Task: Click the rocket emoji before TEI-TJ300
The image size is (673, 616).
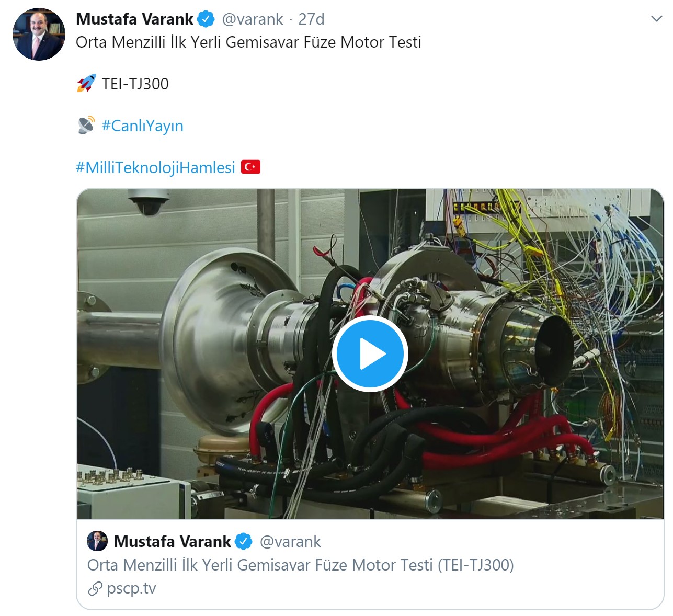Action: point(85,83)
